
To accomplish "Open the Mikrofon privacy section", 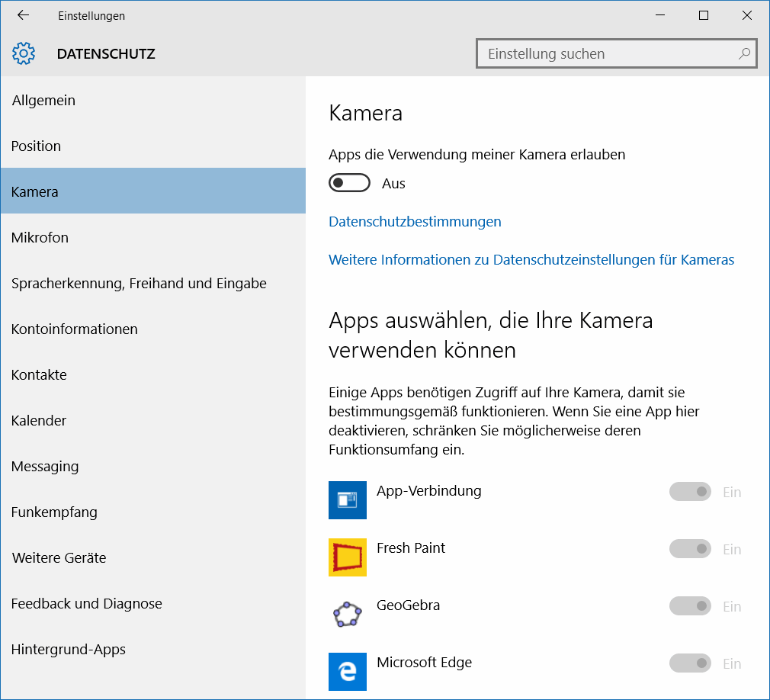I will (x=40, y=238).
